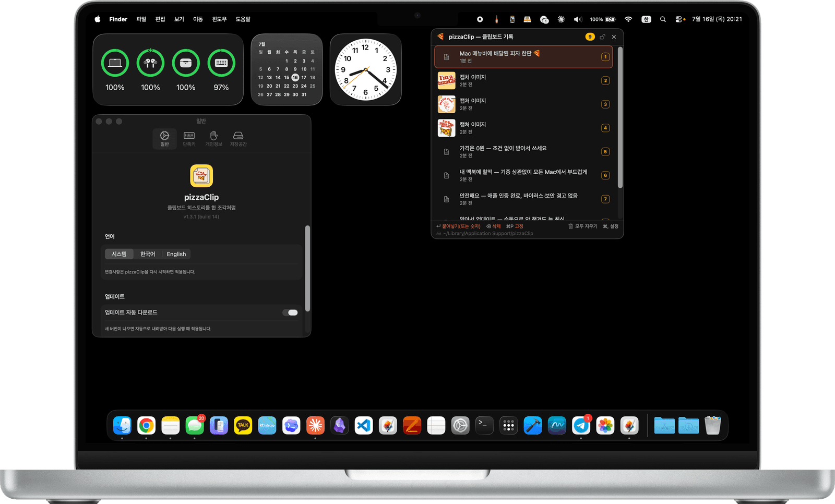This screenshot has width=835, height=504.
Task: Open Launchpad grid icon in the Dock
Action: pyautogui.click(x=508, y=426)
